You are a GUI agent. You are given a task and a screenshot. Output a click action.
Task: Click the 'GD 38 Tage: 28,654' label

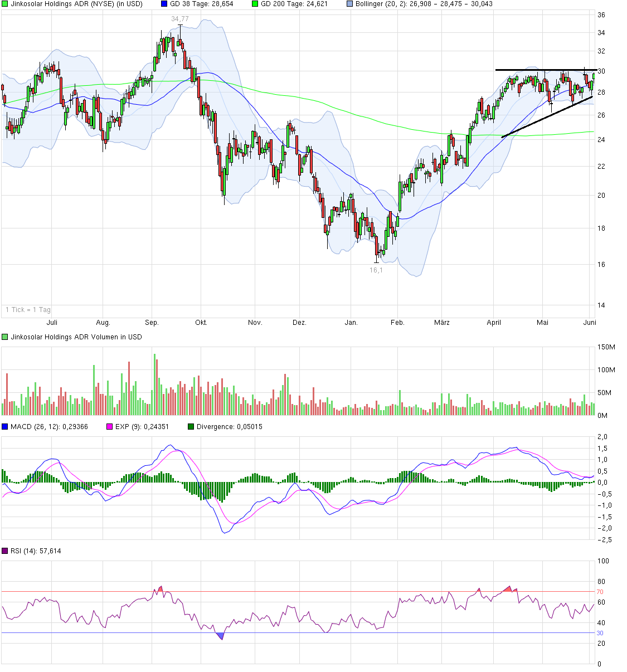(x=202, y=4)
